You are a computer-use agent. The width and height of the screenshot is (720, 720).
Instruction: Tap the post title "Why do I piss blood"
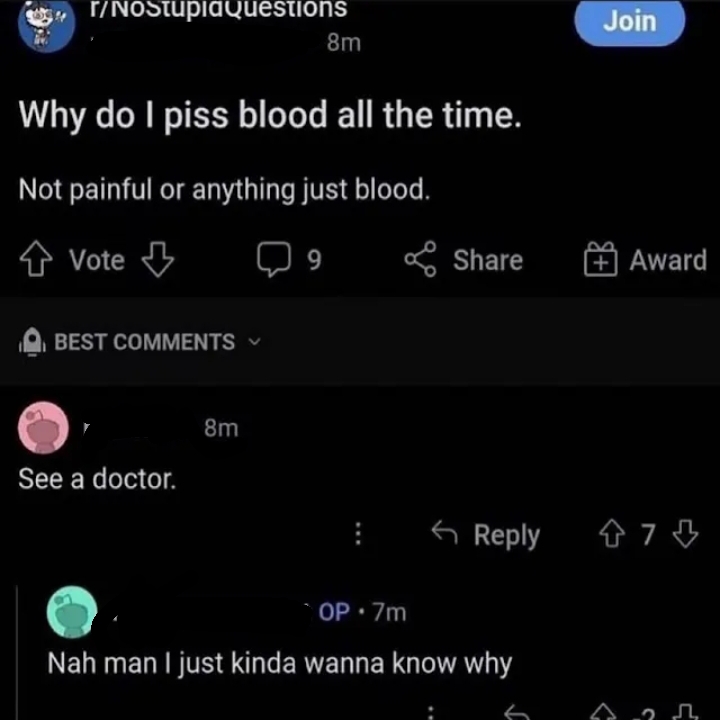270,117
